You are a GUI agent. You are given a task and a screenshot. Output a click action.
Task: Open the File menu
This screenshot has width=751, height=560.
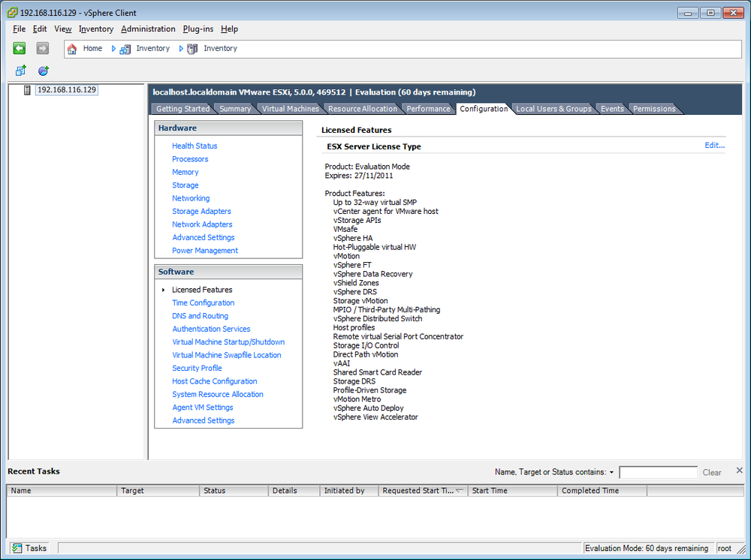pyautogui.click(x=20, y=29)
